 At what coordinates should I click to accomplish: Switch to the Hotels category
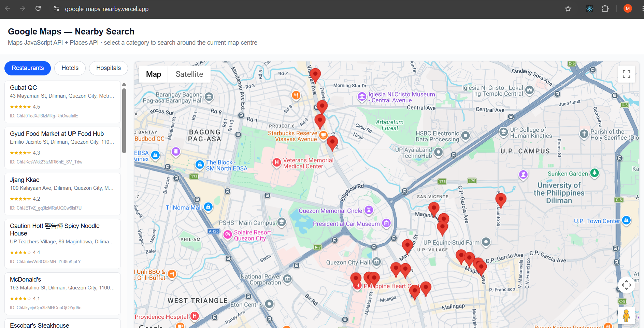pos(70,68)
